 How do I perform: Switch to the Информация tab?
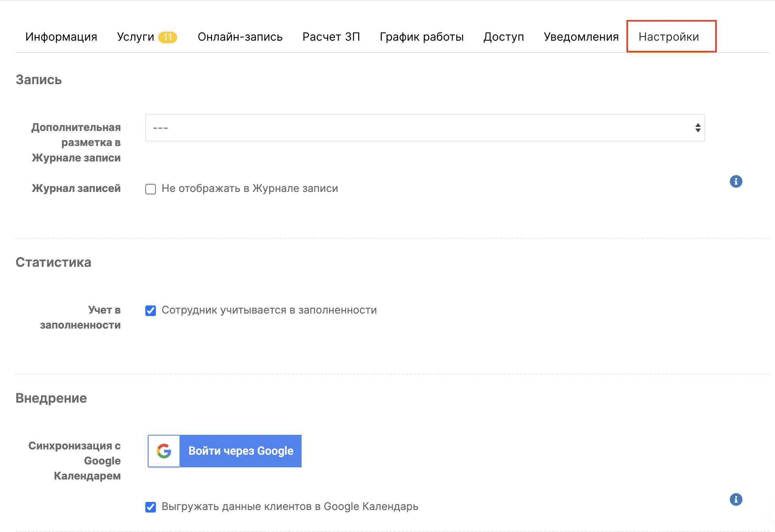(x=61, y=37)
